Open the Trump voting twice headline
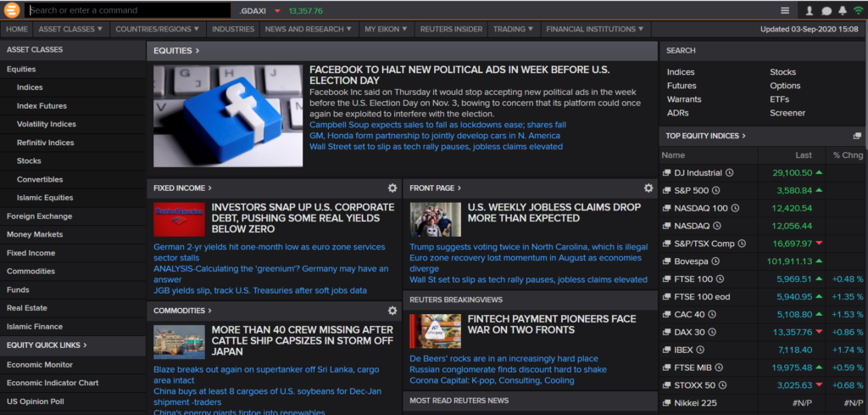The image size is (868, 415). click(x=529, y=247)
